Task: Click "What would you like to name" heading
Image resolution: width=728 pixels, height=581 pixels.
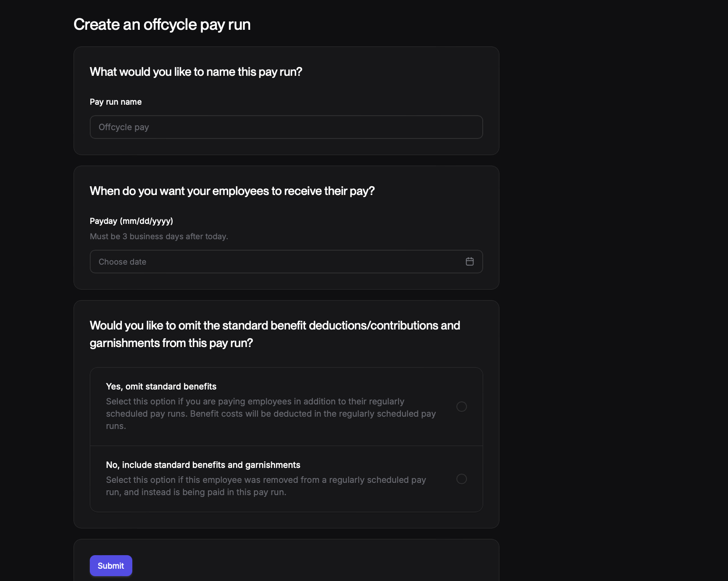Action: click(x=196, y=72)
